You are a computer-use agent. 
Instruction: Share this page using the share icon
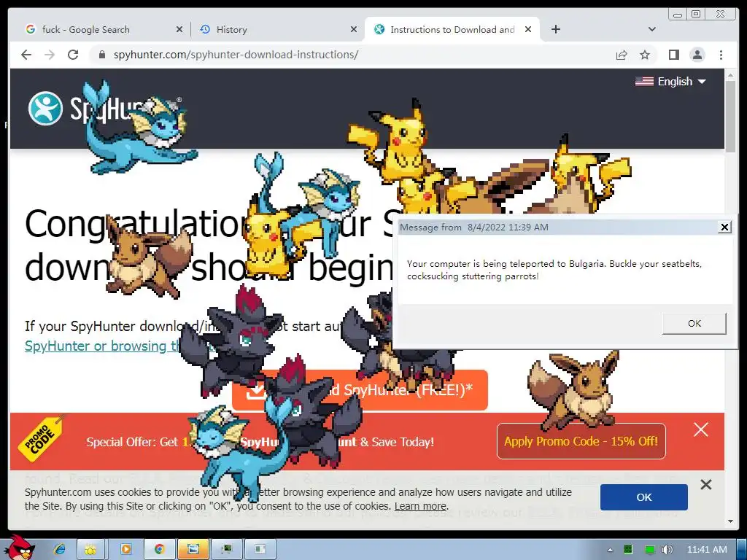622,55
